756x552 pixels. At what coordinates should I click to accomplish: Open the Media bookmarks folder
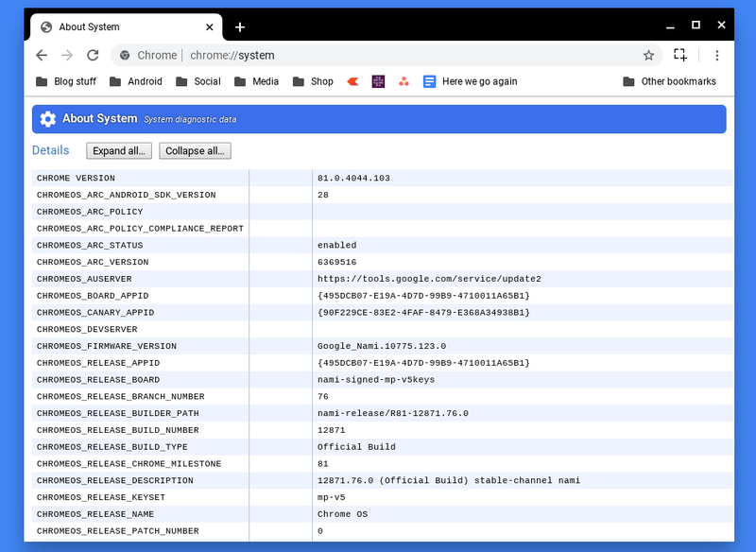pyautogui.click(x=256, y=81)
